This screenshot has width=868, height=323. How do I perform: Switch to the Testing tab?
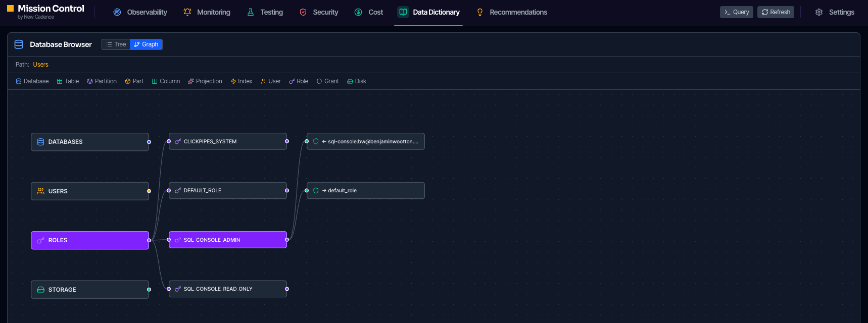265,12
